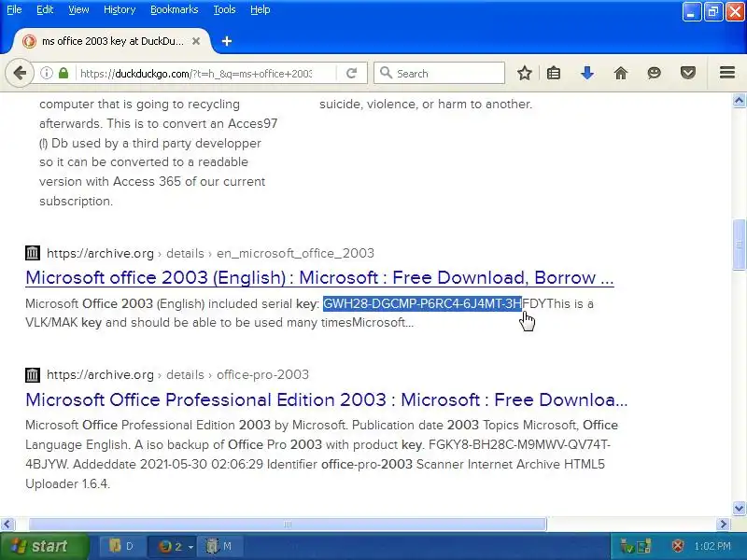Click the horizontal scrollbar thumb

288,525
